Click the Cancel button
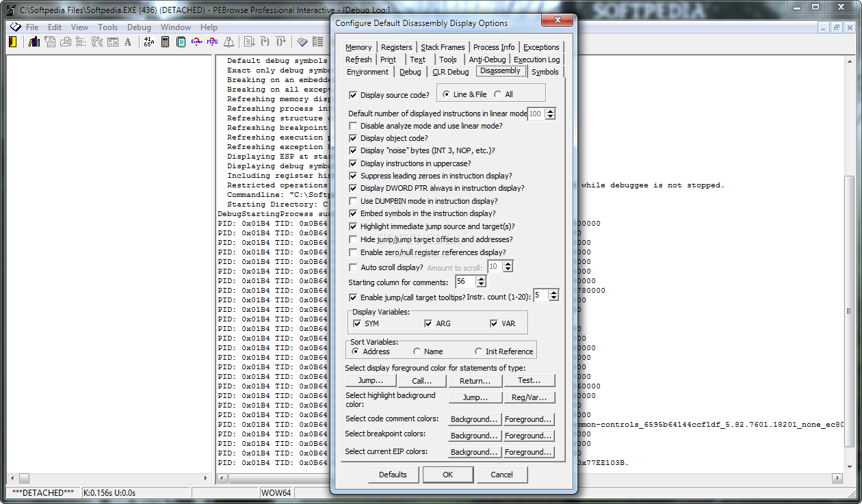Viewport: 862px width, 504px height. click(x=501, y=475)
